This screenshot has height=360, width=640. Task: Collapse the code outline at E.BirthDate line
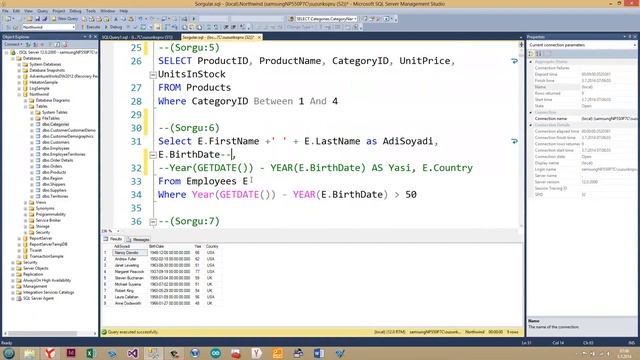[153, 155]
